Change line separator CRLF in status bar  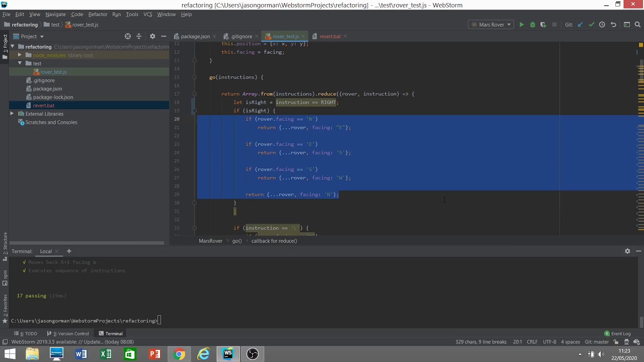pos(532,342)
